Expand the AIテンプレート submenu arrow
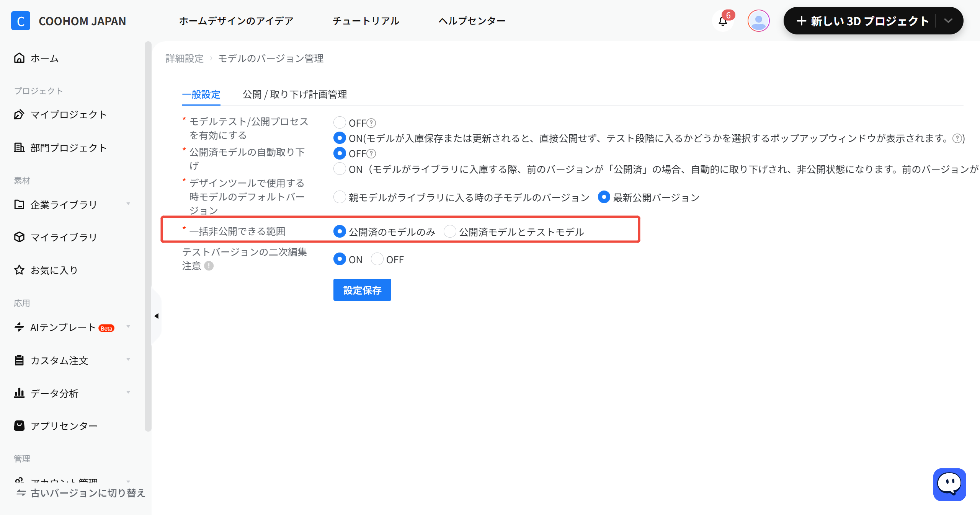This screenshot has width=980, height=515. [129, 327]
